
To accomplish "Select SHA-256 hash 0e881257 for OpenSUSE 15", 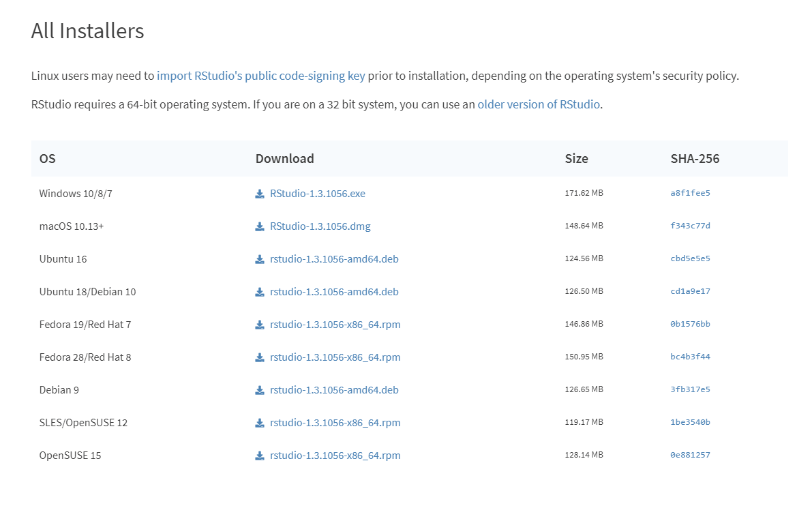I will [x=690, y=455].
